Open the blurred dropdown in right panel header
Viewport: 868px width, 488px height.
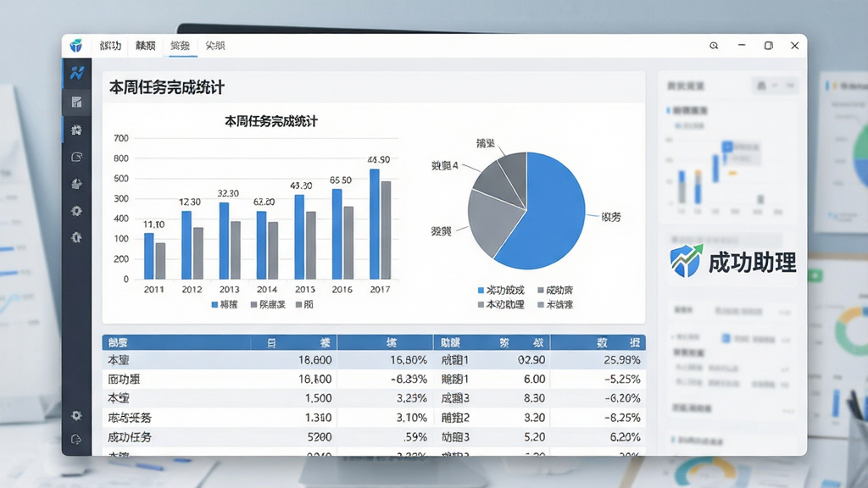point(775,86)
